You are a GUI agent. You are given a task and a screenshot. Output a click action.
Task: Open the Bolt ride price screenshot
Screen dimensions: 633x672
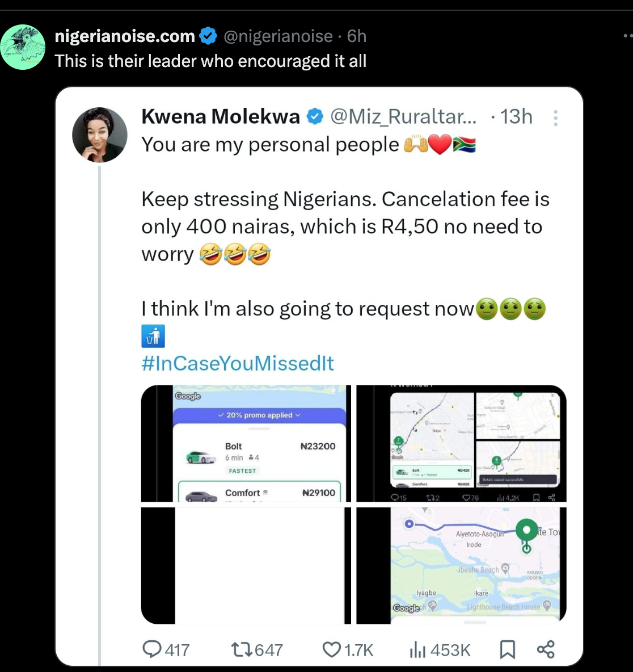(246, 443)
